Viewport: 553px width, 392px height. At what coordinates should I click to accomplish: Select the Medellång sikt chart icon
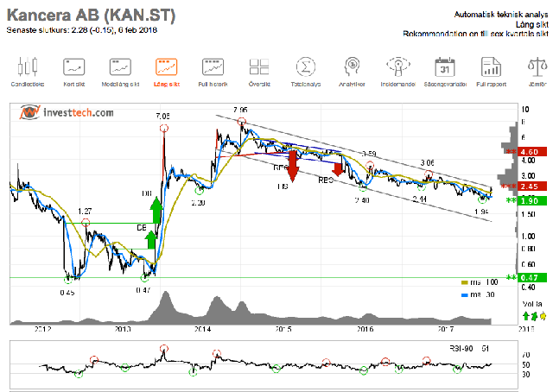click(x=120, y=72)
